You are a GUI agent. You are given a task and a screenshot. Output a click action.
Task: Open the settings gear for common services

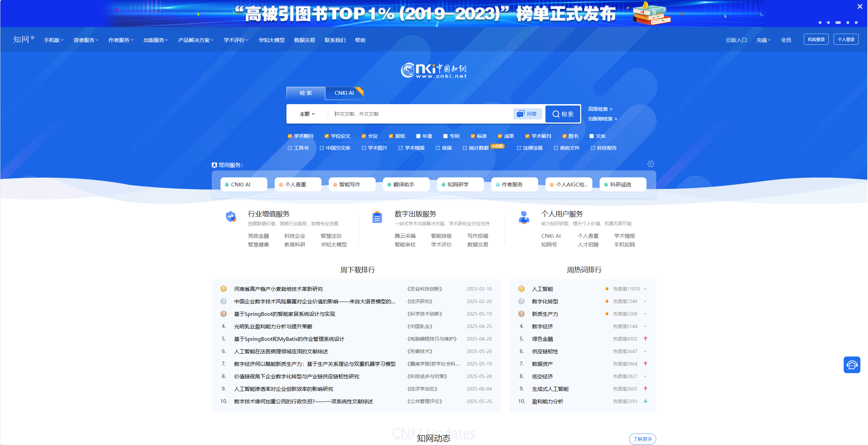click(651, 164)
